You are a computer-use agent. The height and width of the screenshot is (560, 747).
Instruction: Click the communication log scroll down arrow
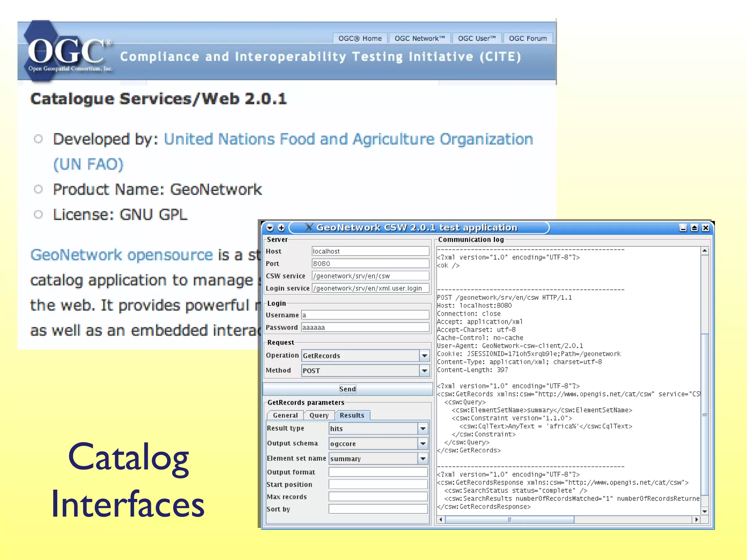coord(705,511)
